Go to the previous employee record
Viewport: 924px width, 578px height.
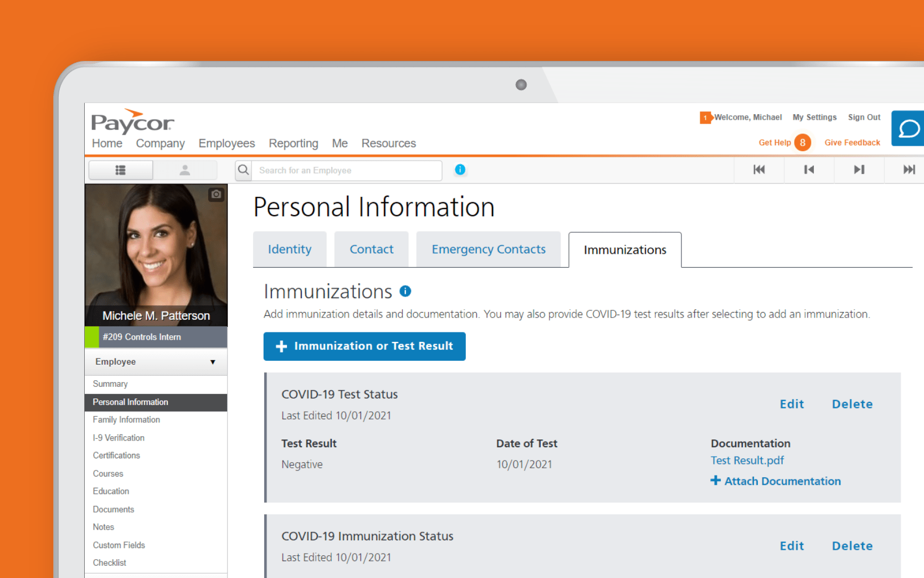tap(809, 170)
